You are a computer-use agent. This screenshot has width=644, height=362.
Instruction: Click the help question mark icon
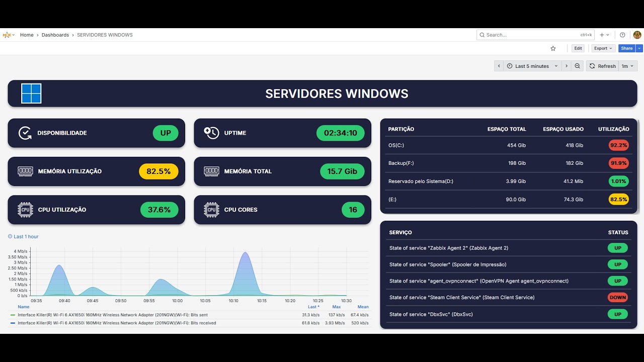click(x=622, y=35)
